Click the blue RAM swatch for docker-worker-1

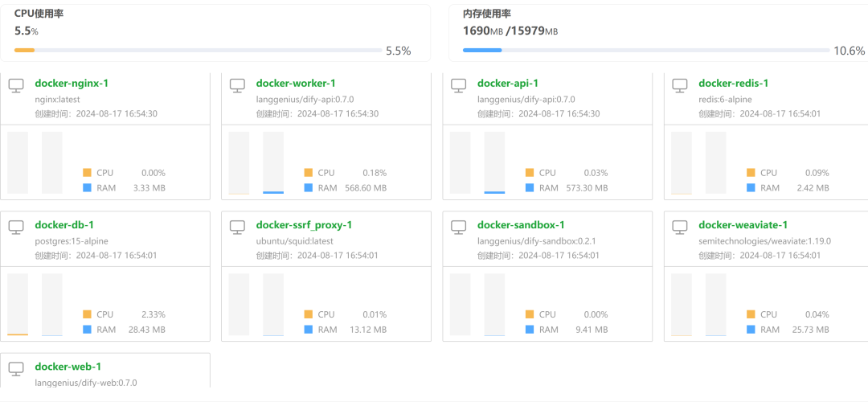308,187
